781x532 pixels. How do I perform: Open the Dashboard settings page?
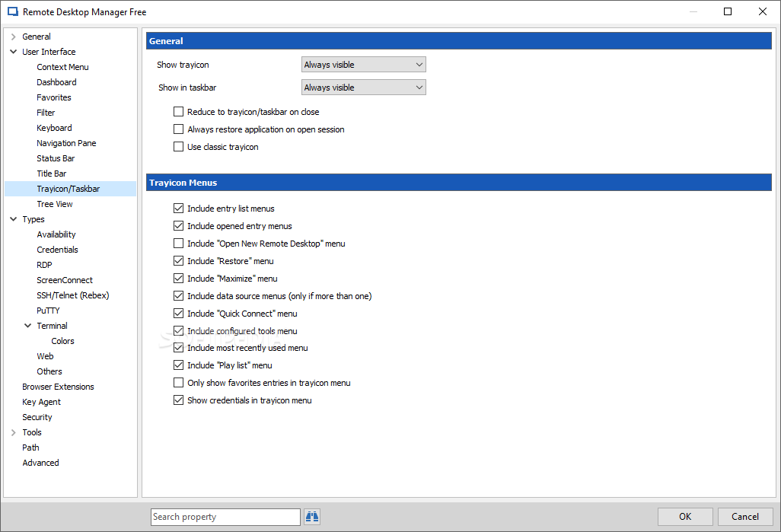(56, 82)
